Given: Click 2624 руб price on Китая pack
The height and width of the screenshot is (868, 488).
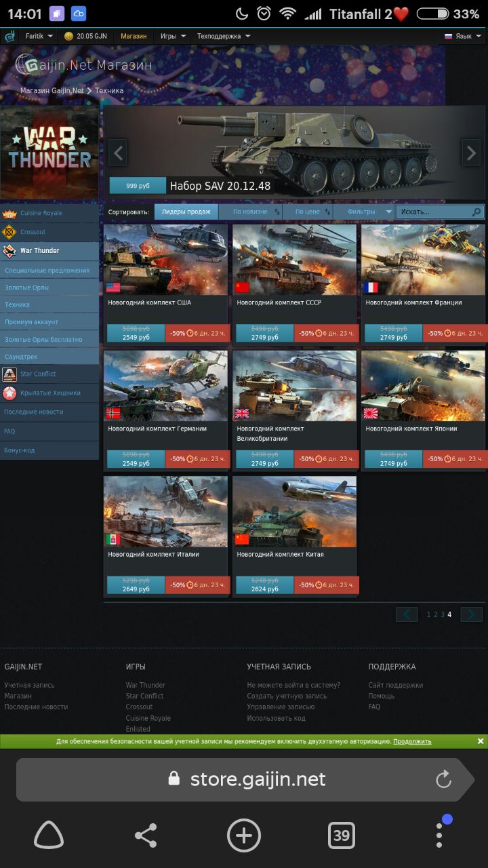Looking at the screenshot, I should 264,585.
